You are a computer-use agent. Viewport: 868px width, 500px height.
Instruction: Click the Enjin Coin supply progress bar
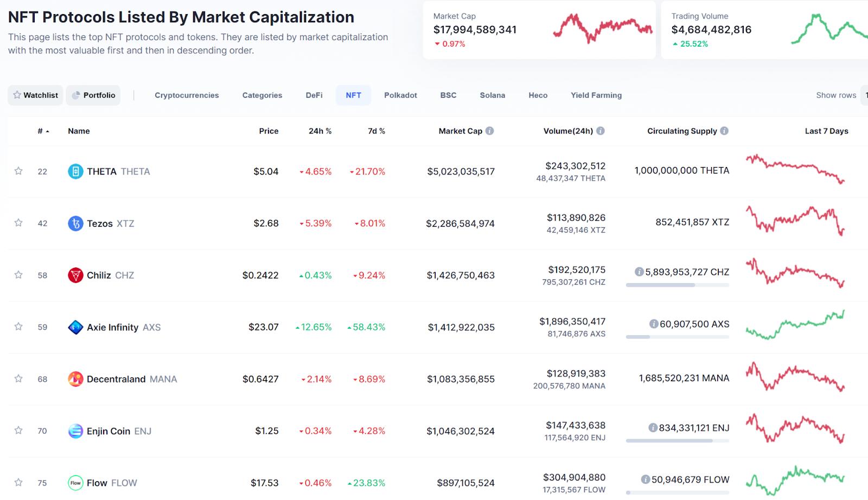678,441
